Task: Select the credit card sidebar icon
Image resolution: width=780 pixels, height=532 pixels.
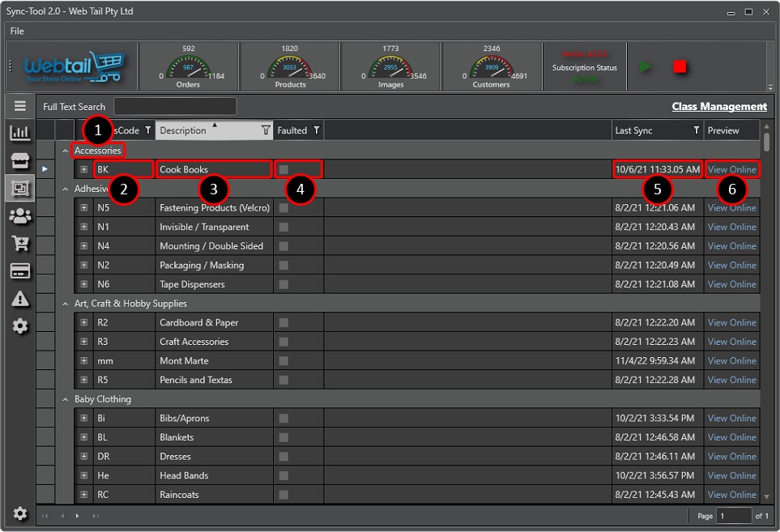Action: pos(20,270)
